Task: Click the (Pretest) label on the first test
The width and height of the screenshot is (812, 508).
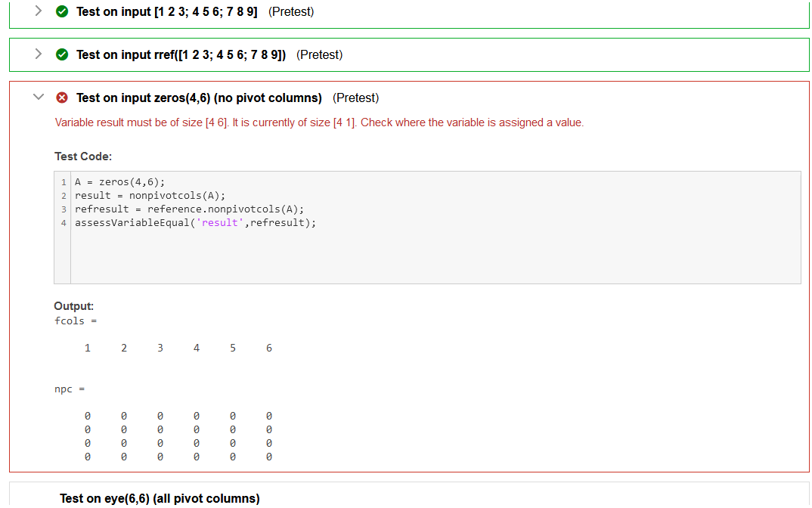Action: [x=291, y=11]
